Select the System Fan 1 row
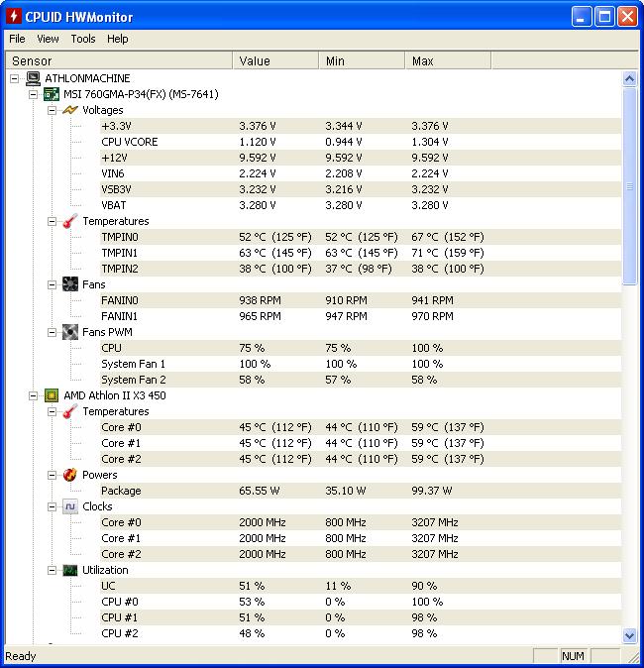This screenshot has height=668, width=644. click(360, 364)
